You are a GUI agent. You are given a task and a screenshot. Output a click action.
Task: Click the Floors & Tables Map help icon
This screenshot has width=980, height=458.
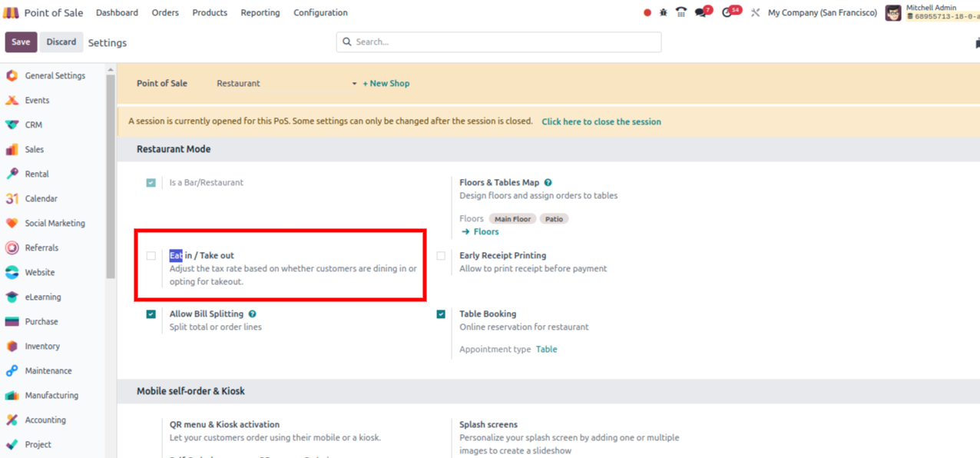(x=548, y=183)
